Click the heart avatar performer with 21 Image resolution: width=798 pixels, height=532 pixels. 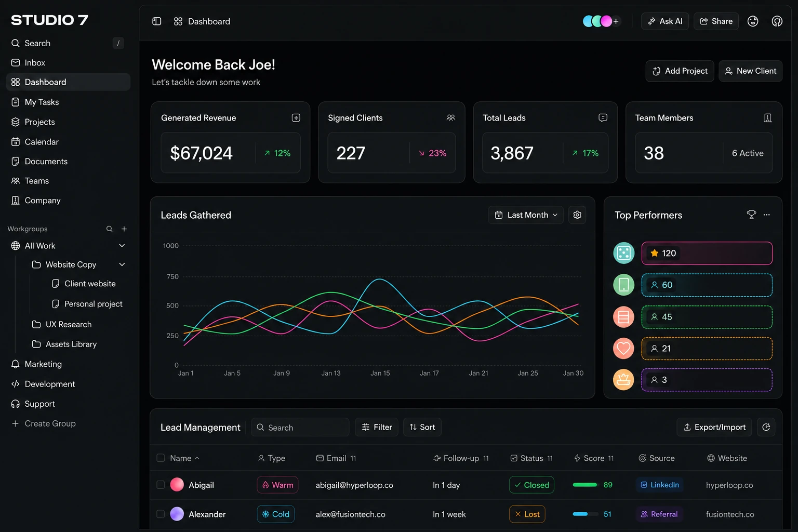point(624,349)
